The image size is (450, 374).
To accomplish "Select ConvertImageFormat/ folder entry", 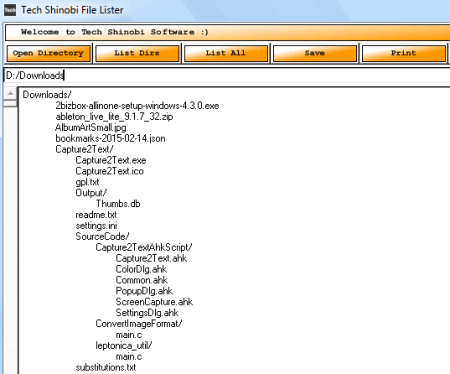I will click(x=139, y=324).
